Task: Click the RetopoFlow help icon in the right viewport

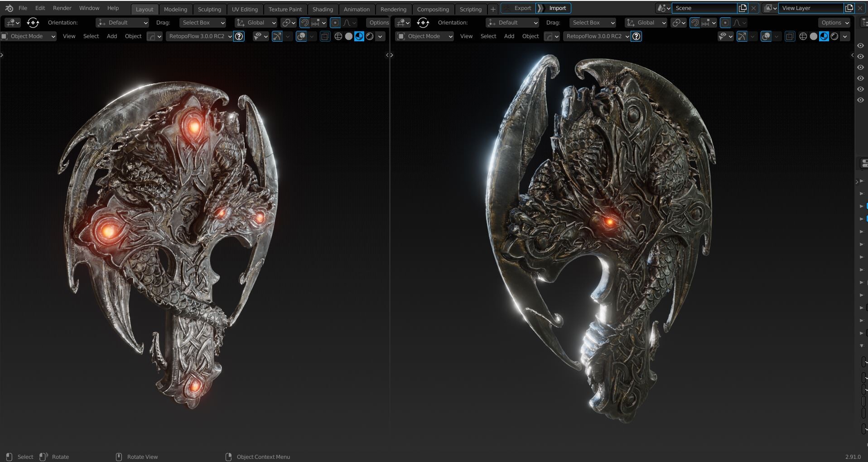Action: [x=637, y=36]
